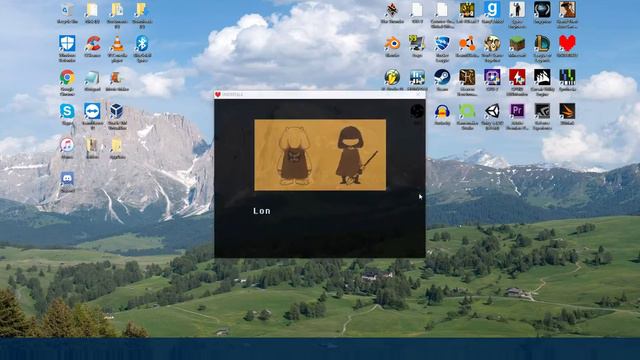Close the Undertale game window
640x360 pixels.
pyautogui.click(x=418, y=94)
